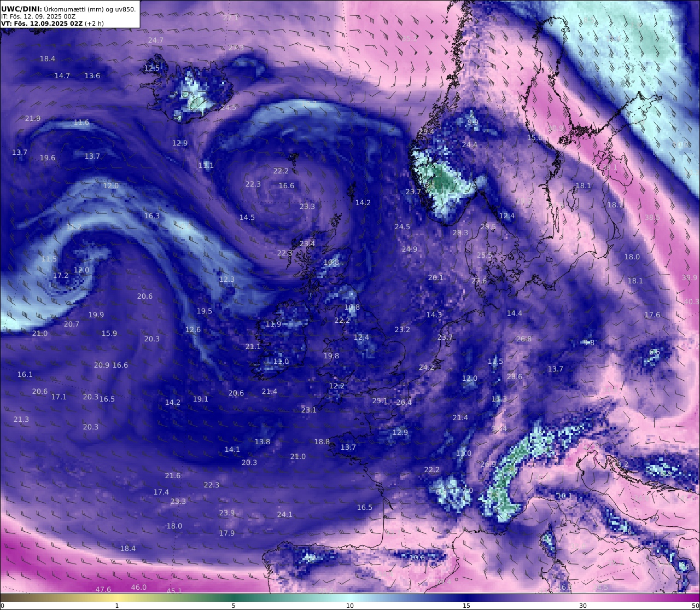Click the 25.4 value near the Norwegian coast
700x610 pixels.
[427, 132]
